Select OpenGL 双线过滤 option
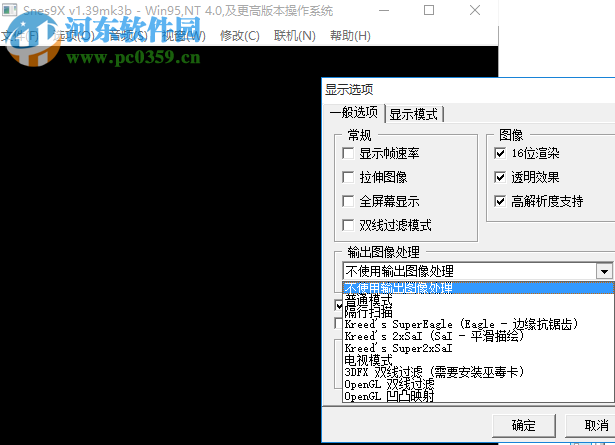615x445 pixels. (478, 384)
